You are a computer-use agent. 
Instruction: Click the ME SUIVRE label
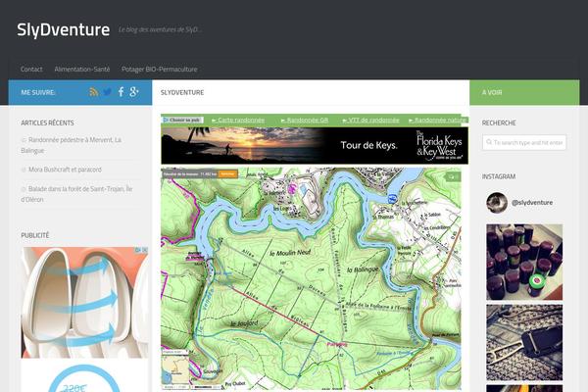(38, 92)
